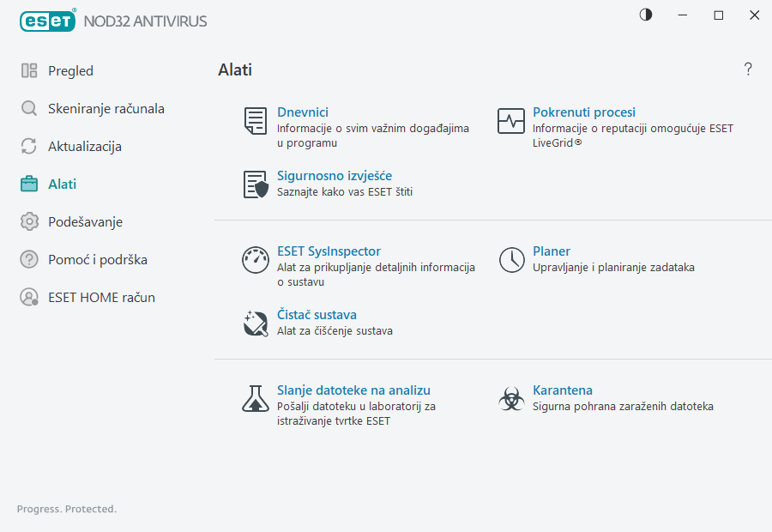Open the help question mark

click(747, 70)
